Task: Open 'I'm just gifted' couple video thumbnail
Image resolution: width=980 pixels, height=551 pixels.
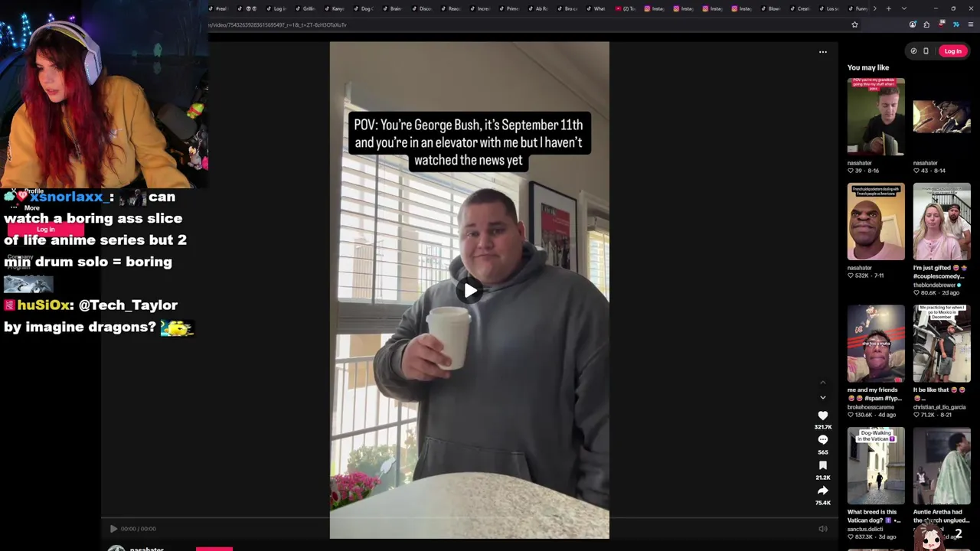Action: point(942,222)
